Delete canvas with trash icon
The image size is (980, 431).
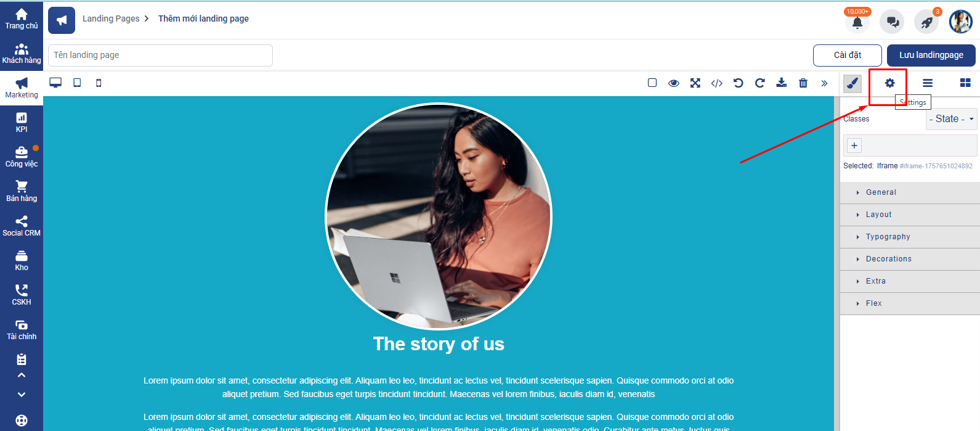pos(803,83)
